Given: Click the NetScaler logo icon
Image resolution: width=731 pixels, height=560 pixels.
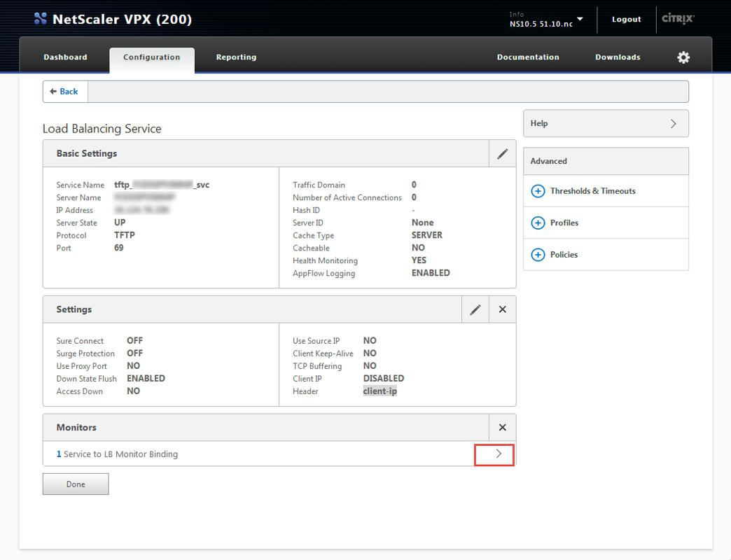Looking at the screenshot, I should click(41, 19).
